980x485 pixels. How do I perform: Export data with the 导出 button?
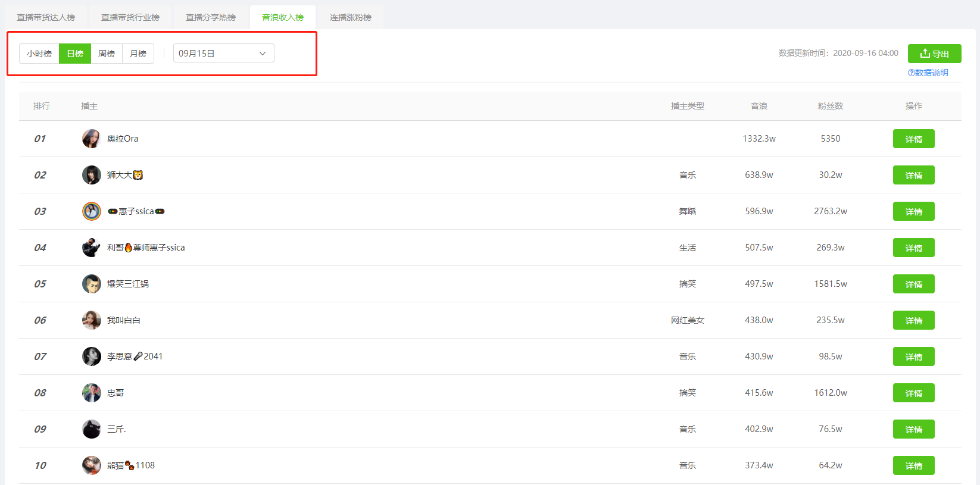click(934, 54)
